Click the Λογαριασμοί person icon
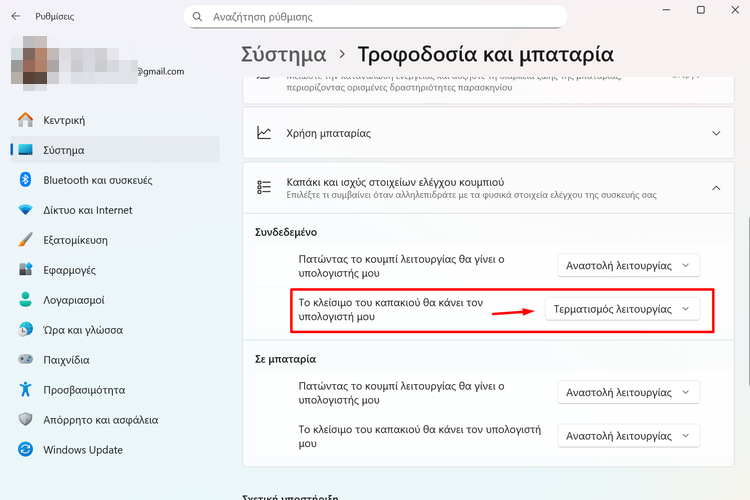This screenshot has height=500, width=750. pos(25,300)
